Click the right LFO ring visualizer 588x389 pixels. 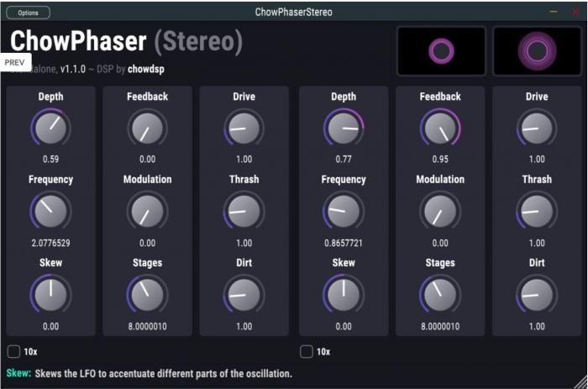pyautogui.click(x=537, y=51)
